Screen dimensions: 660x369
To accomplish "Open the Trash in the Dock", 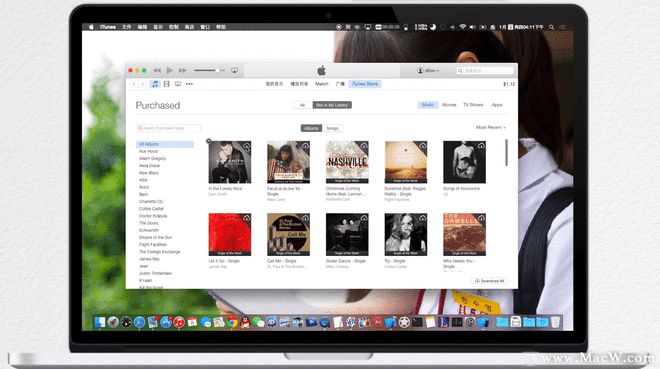I will (x=555, y=322).
